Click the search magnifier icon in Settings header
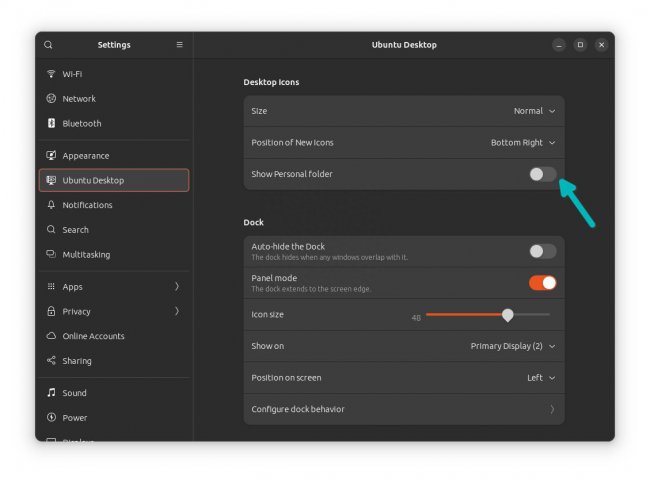This screenshot has width=650, height=480. coord(48,45)
